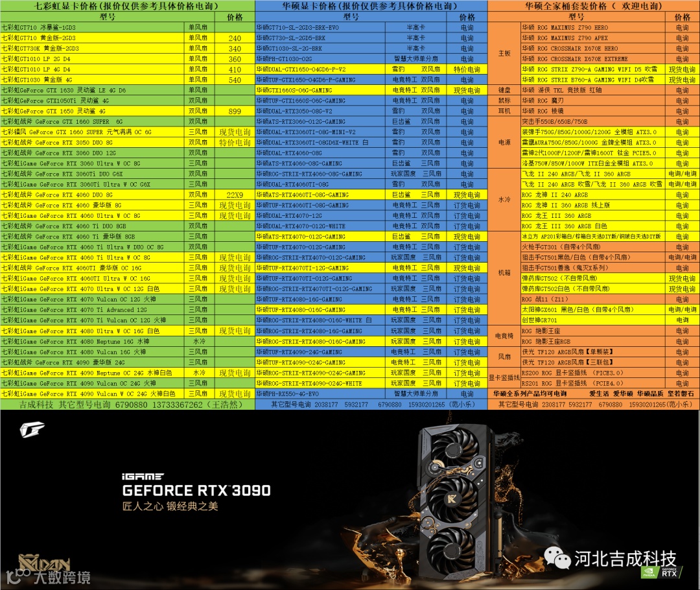700x590 pixels.
Task: Click 特价电询 in the RTX 3050 DUO row
Action: tap(235, 143)
